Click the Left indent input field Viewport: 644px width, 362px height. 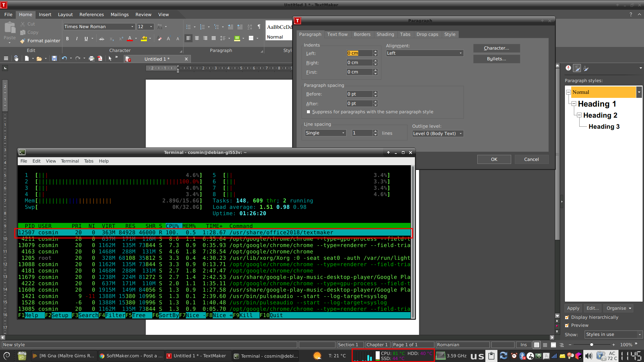pyautogui.click(x=359, y=53)
